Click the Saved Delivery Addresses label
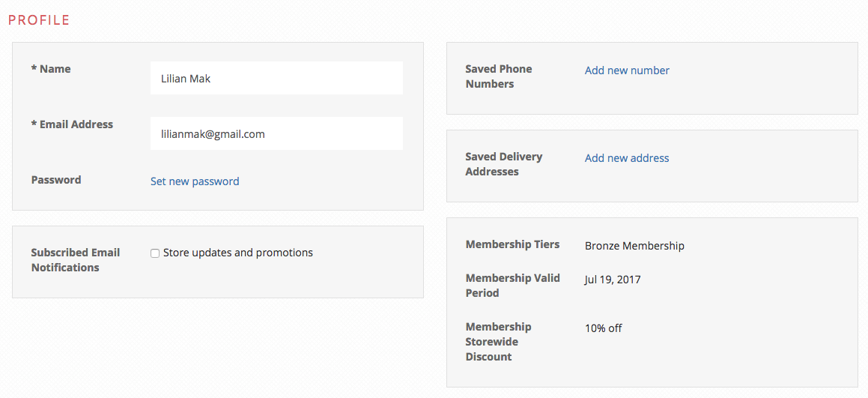 [504, 164]
